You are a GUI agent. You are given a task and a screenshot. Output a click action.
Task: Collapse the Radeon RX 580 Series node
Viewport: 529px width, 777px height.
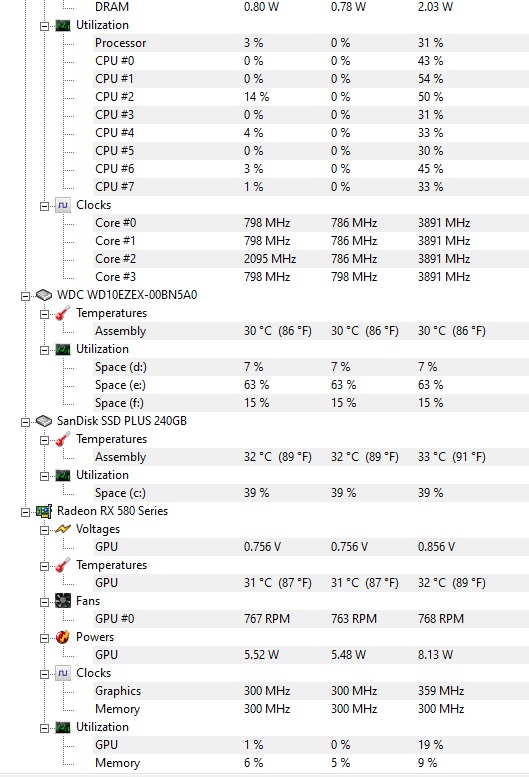point(25,512)
